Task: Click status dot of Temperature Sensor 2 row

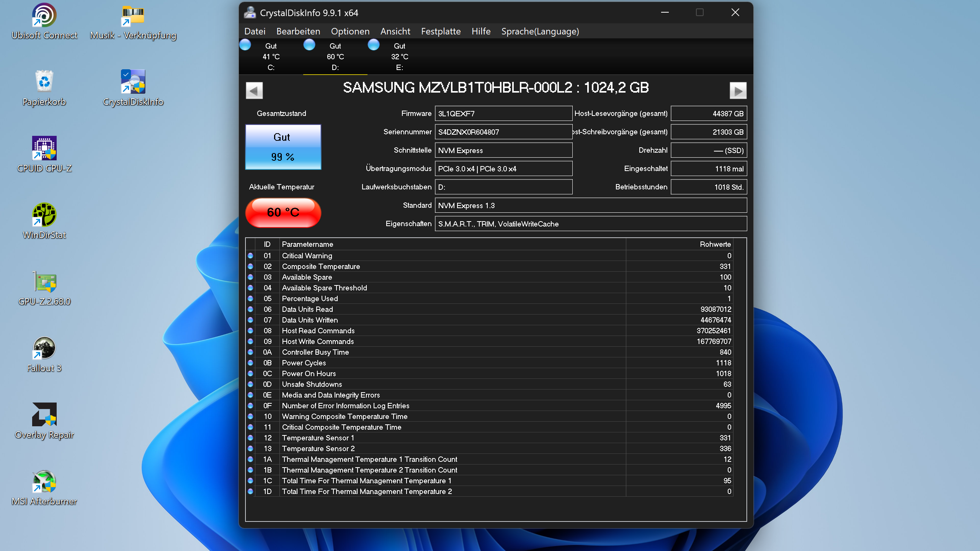Action: point(250,448)
